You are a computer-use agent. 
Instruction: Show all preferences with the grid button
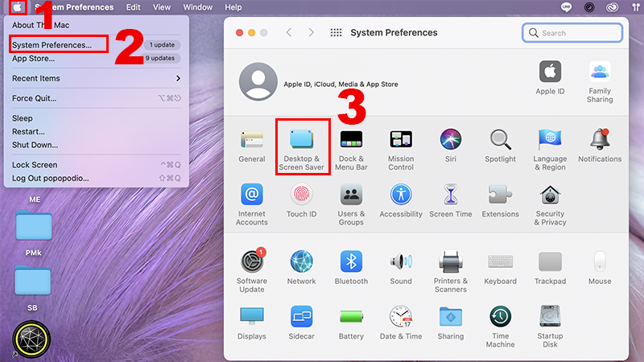336,32
